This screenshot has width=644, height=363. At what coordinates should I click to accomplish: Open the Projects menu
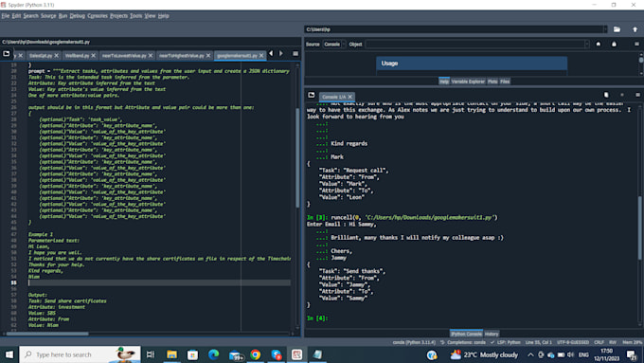click(x=118, y=16)
